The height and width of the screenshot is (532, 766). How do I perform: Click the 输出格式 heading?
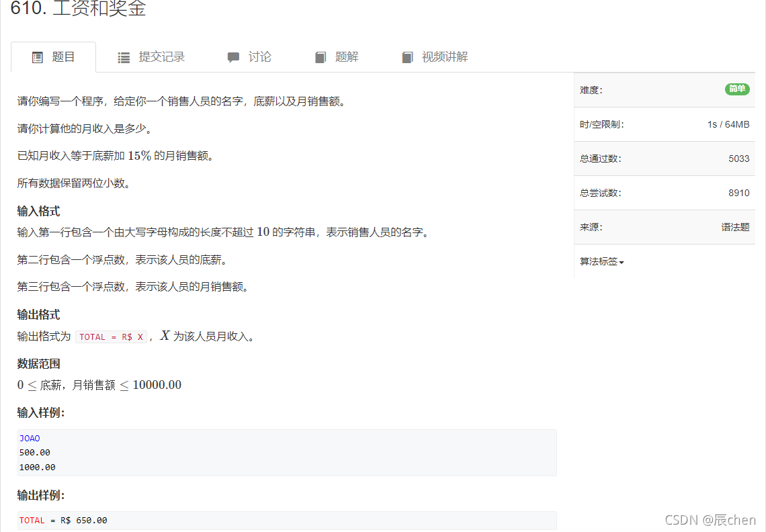tap(38, 315)
